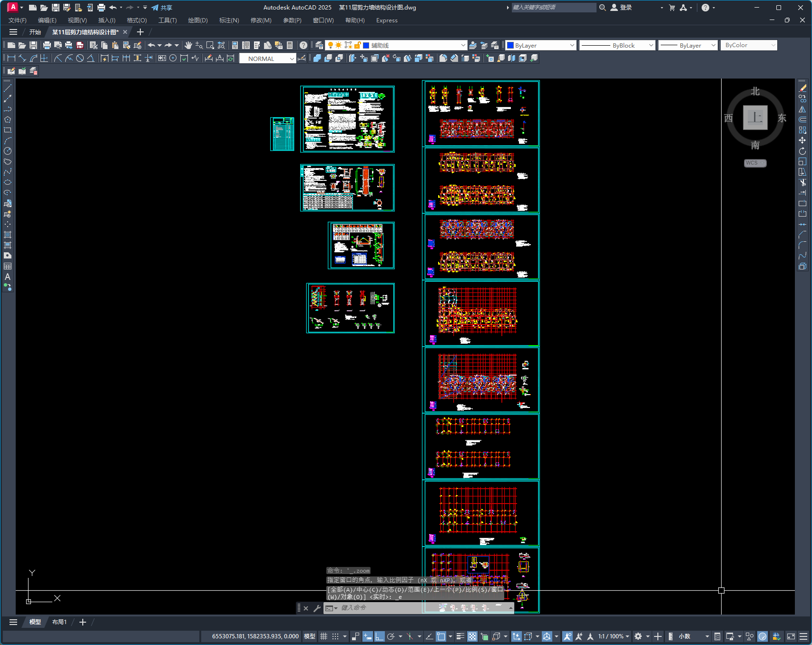Open the 格式(O) menu
This screenshot has height=645, width=812.
pyautogui.click(x=137, y=20)
